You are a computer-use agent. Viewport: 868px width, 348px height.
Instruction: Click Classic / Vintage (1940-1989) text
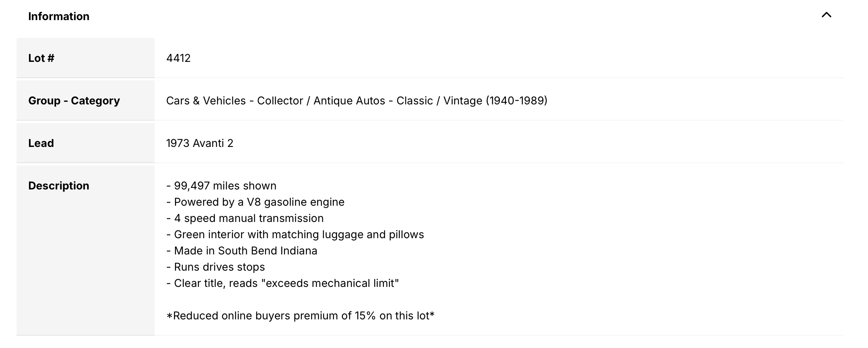point(472,101)
